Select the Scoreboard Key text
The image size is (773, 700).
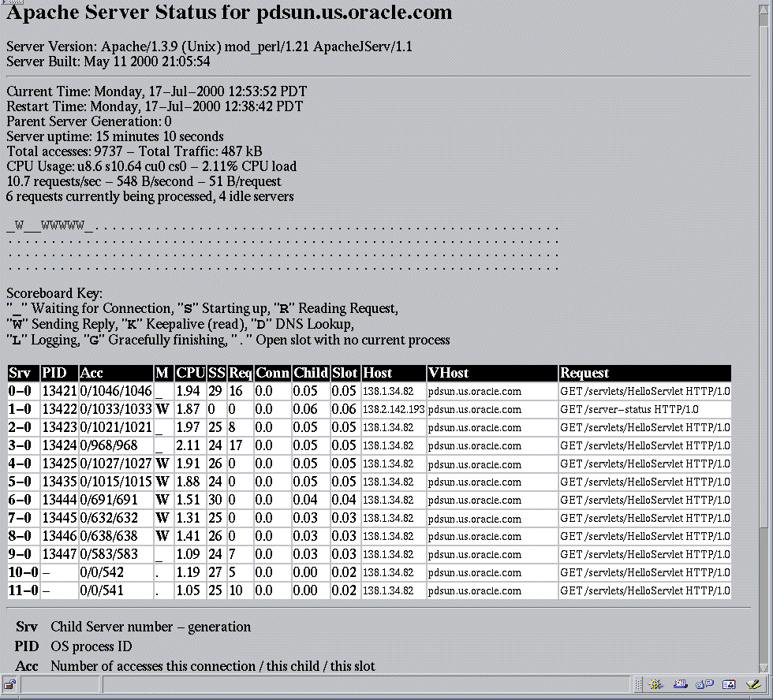point(54,292)
